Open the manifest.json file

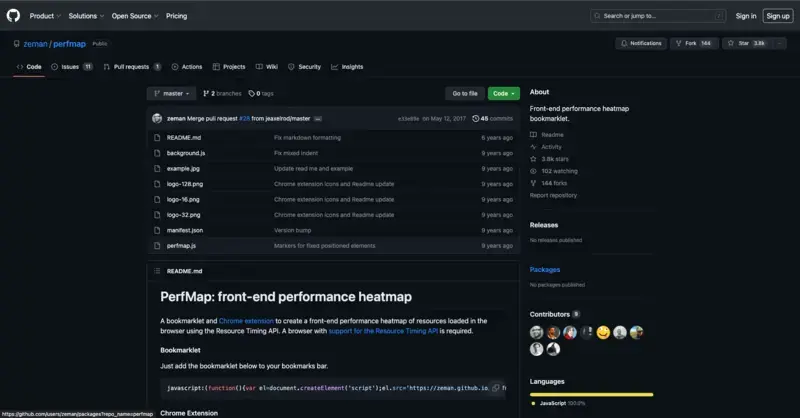(185, 230)
